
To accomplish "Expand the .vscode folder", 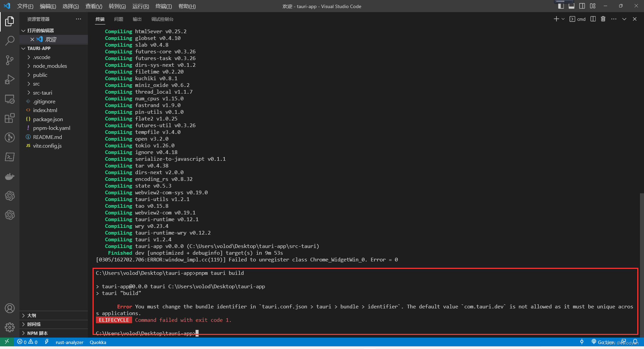I will tap(54, 57).
